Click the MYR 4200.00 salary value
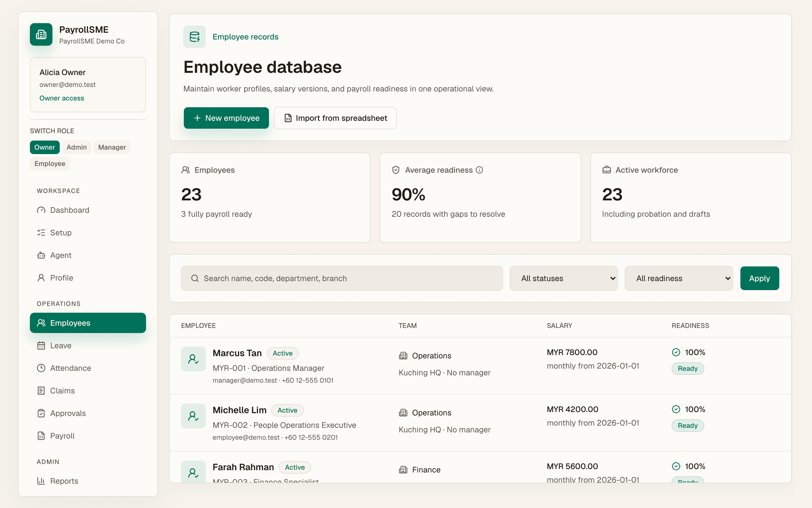Viewport: 812px width, 508px height. 572,409
